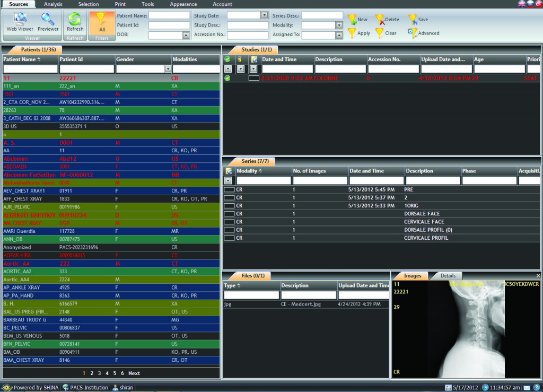Image resolution: width=543 pixels, height=392 pixels.
Task: Apply the filter criteria
Action: (358, 33)
